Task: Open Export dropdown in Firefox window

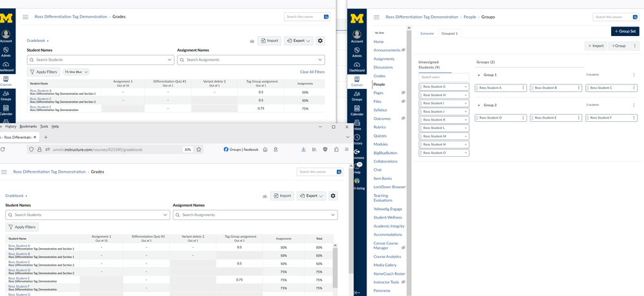Action: coord(311,196)
